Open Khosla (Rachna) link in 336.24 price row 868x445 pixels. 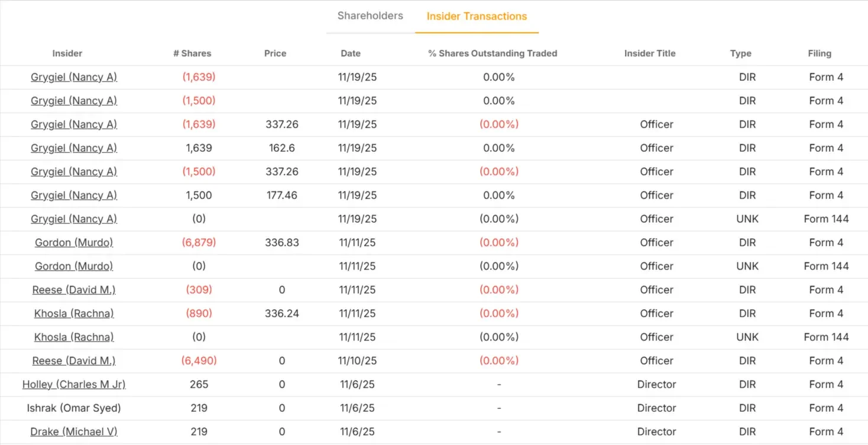pos(74,313)
